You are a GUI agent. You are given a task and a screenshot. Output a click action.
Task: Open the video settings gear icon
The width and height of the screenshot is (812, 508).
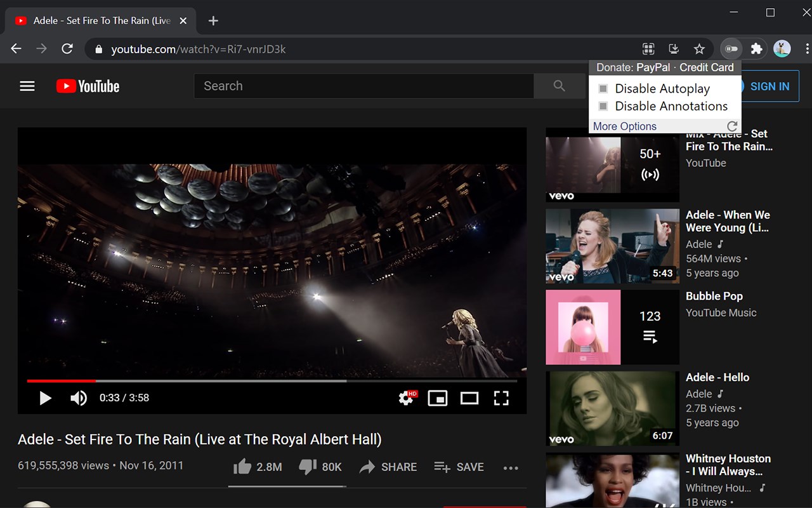[407, 398]
